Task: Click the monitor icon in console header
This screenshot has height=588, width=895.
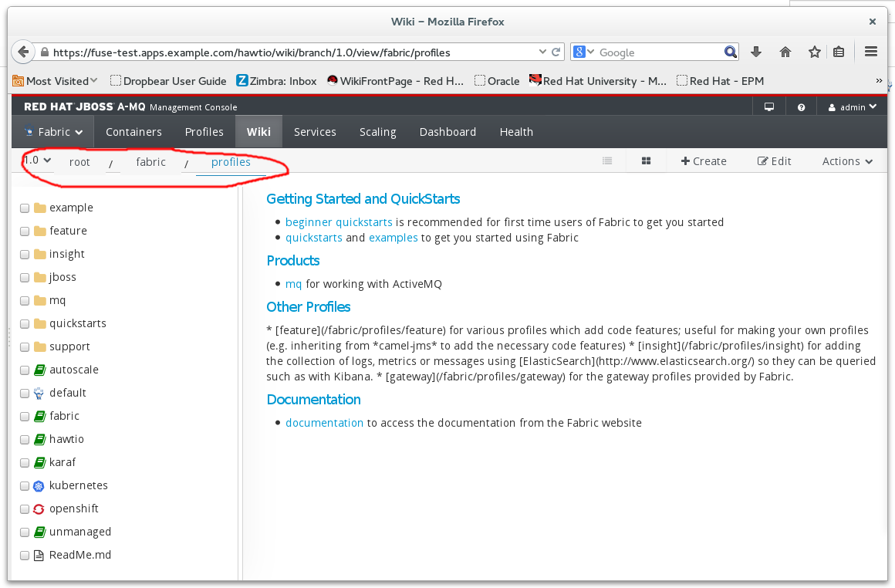Action: coord(769,106)
